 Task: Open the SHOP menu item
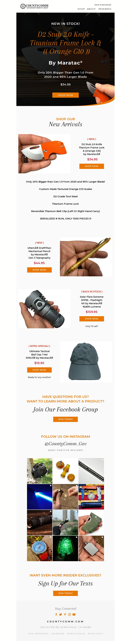point(81,9)
